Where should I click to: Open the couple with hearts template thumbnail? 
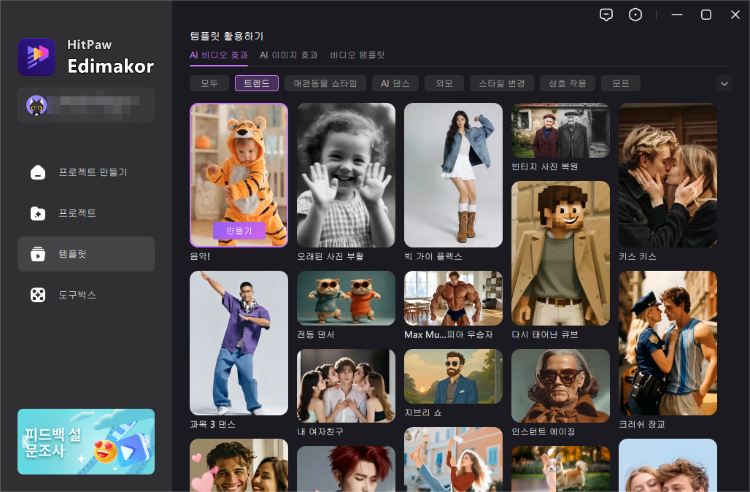(239, 466)
